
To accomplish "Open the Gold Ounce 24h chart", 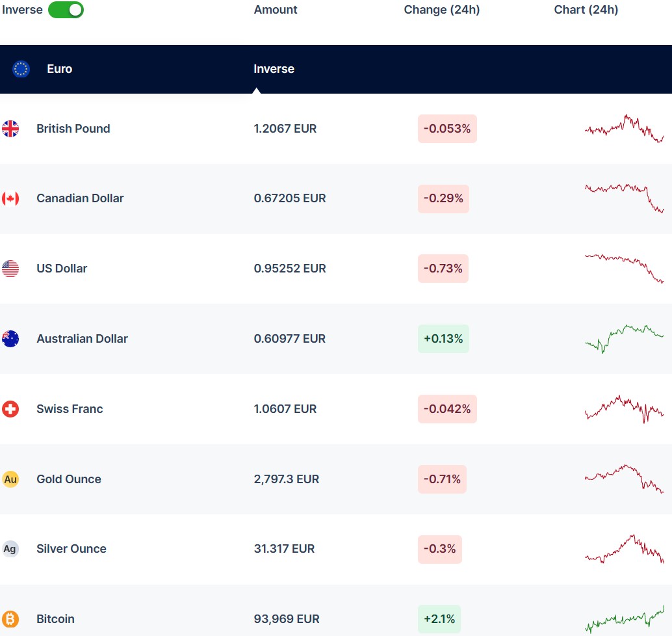I will tap(624, 478).
